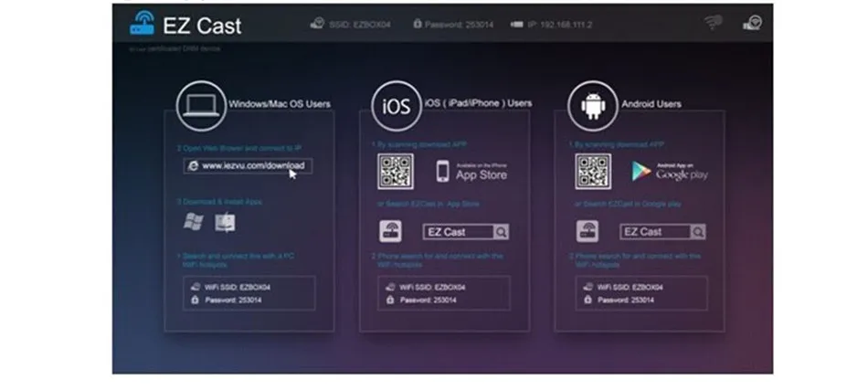This screenshot has height=390, width=868.
Task: Click the lock icon in Windows/Mac WiFi box
Action: [195, 300]
